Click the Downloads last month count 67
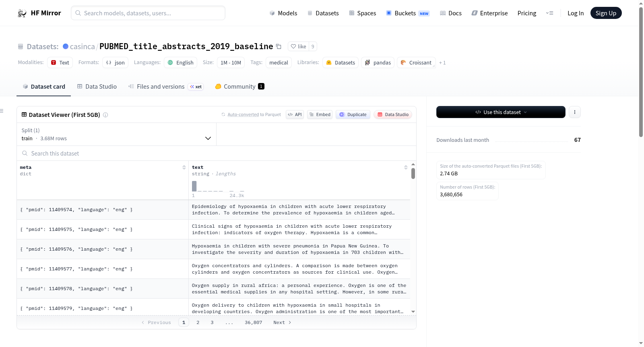The height and width of the screenshot is (347, 644). [578, 140]
